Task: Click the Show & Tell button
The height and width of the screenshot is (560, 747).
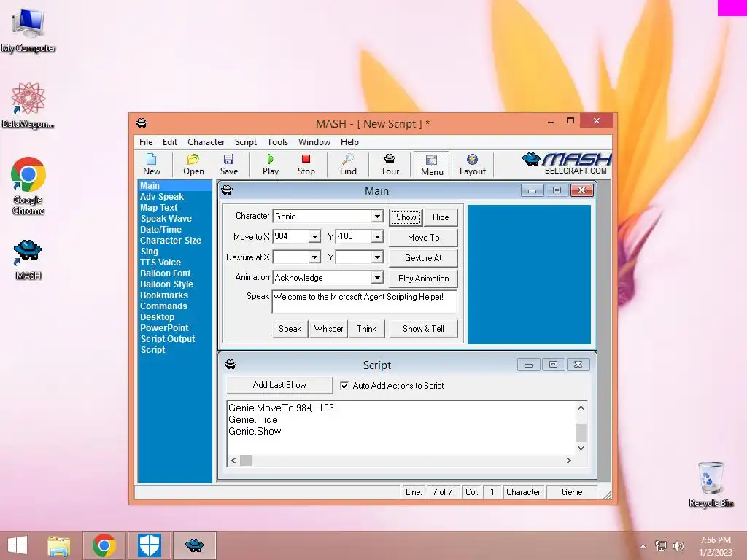Action: 423,329
